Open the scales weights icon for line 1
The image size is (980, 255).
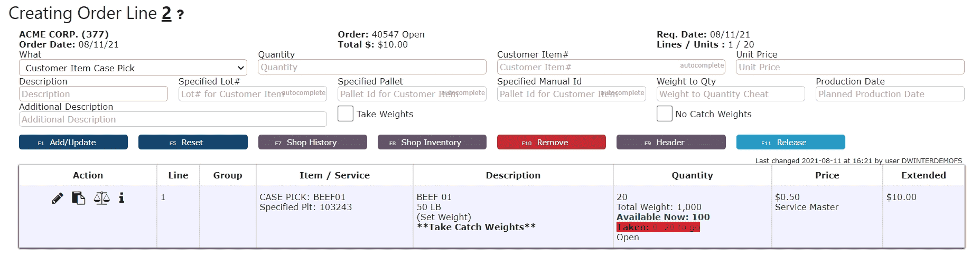point(101,198)
